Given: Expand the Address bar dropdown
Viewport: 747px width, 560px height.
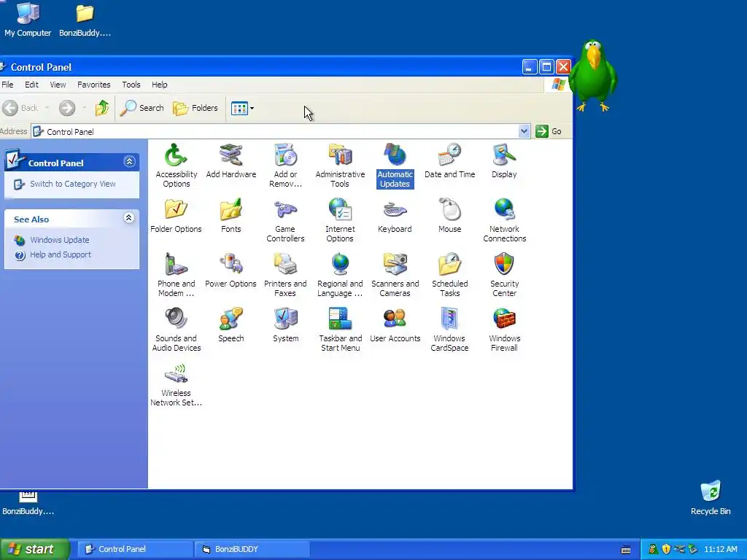Looking at the screenshot, I should [524, 131].
